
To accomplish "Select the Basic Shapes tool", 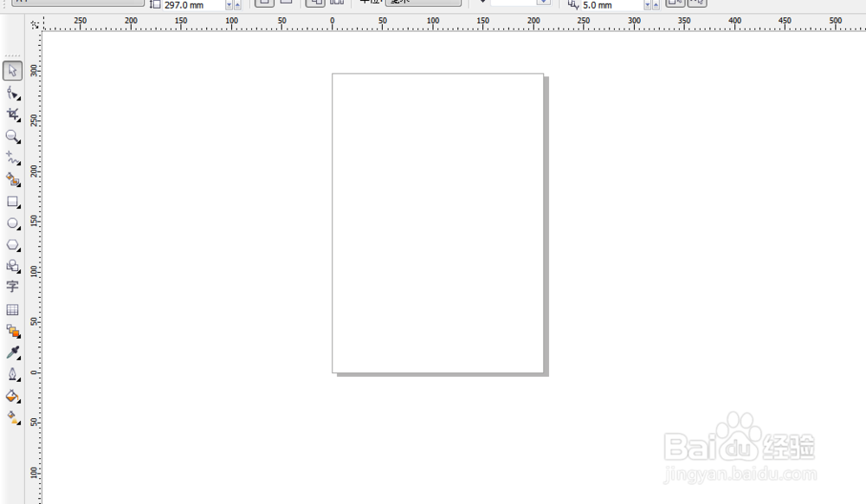I will click(x=13, y=266).
